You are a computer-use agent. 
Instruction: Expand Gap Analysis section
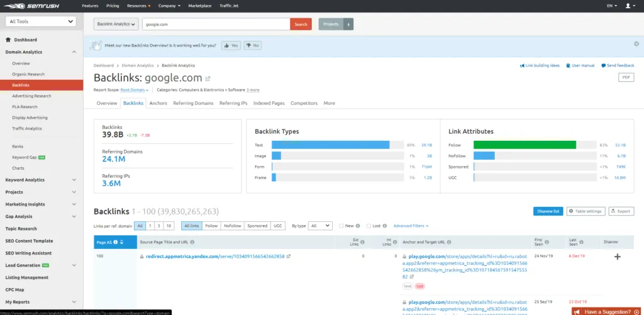(x=74, y=216)
